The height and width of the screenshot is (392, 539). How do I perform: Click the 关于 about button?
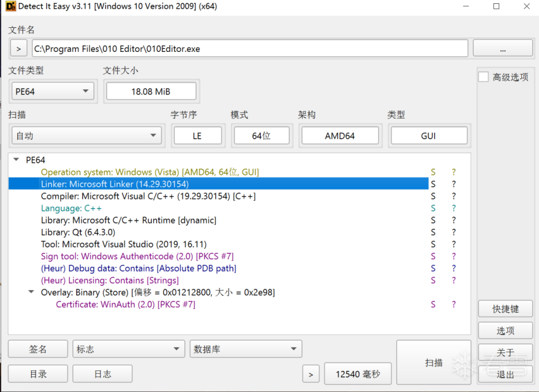(506, 352)
